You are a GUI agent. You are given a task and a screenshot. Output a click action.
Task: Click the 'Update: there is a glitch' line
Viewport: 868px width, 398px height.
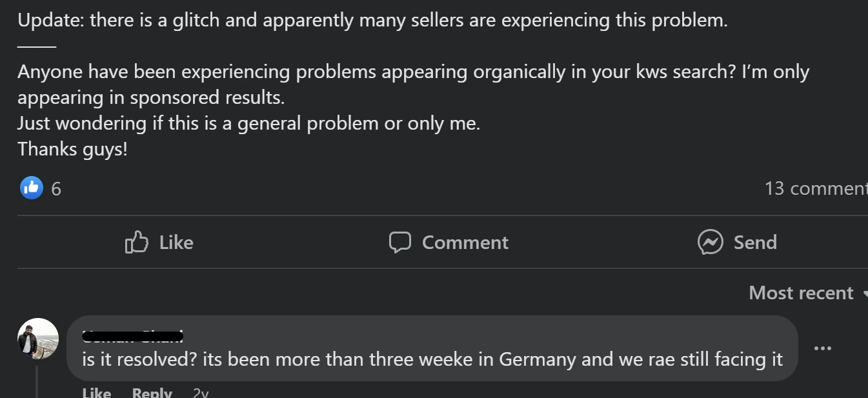tap(372, 20)
